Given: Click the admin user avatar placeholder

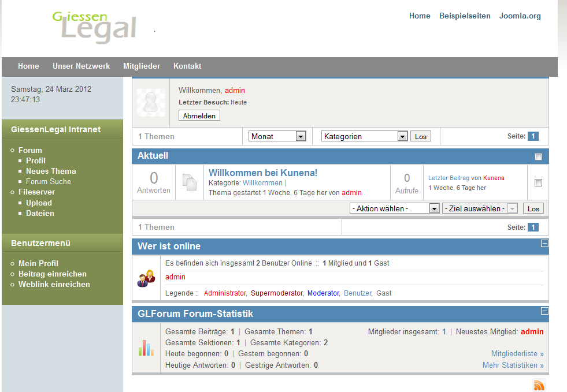Looking at the screenshot, I should [x=150, y=103].
